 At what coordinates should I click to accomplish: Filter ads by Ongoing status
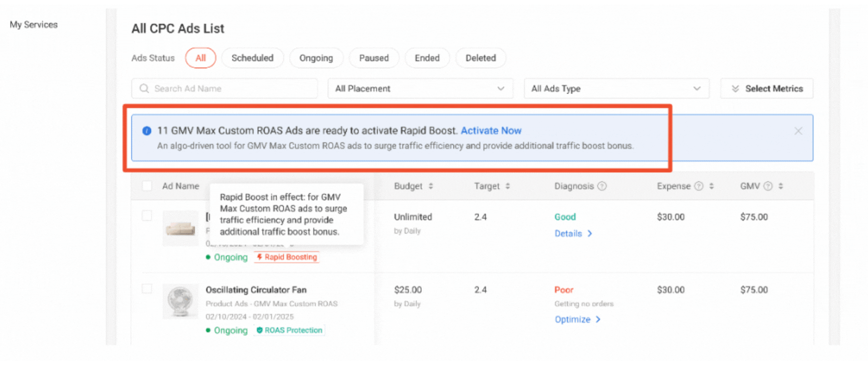coord(316,58)
